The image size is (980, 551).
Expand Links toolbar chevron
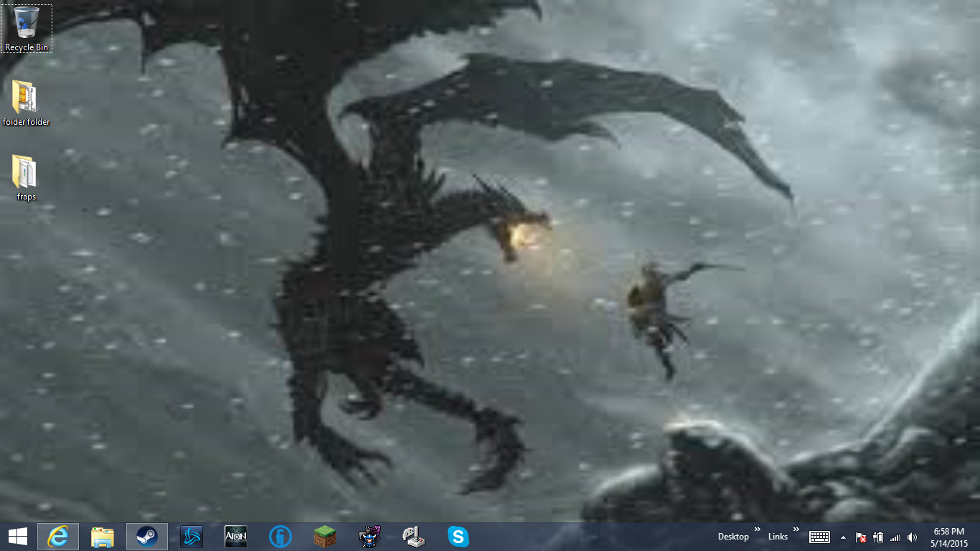click(x=796, y=530)
